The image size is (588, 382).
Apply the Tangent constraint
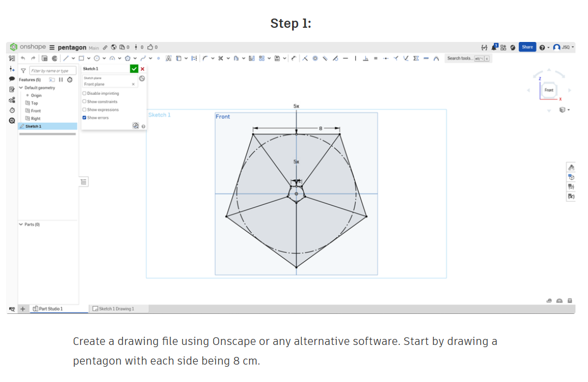pos(335,58)
